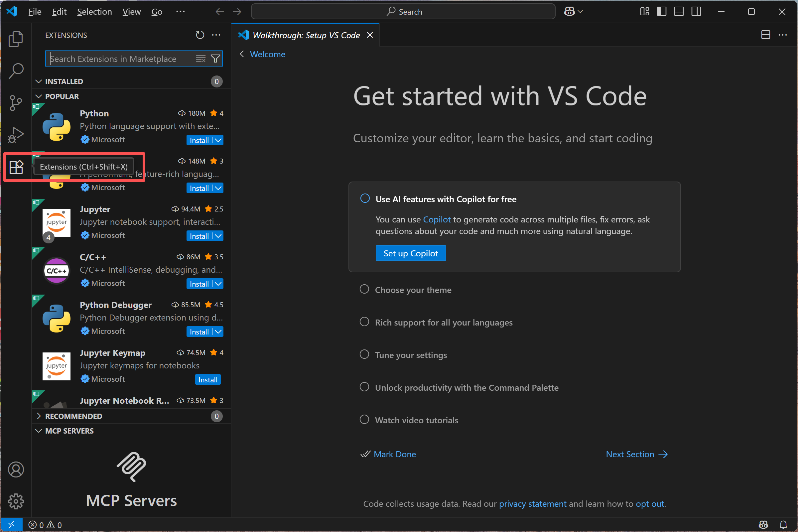Image resolution: width=798 pixels, height=532 pixels.
Task: Open the View menu
Action: 132,12
